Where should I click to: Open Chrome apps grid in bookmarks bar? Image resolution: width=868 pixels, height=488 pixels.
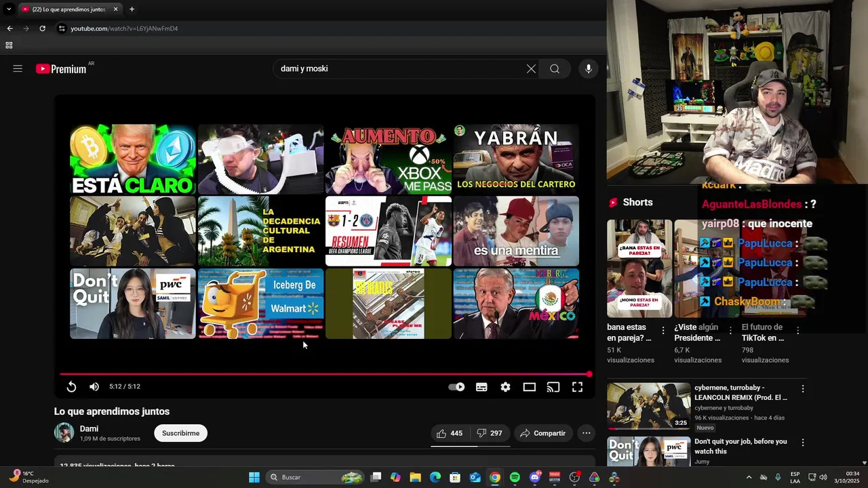9,45
